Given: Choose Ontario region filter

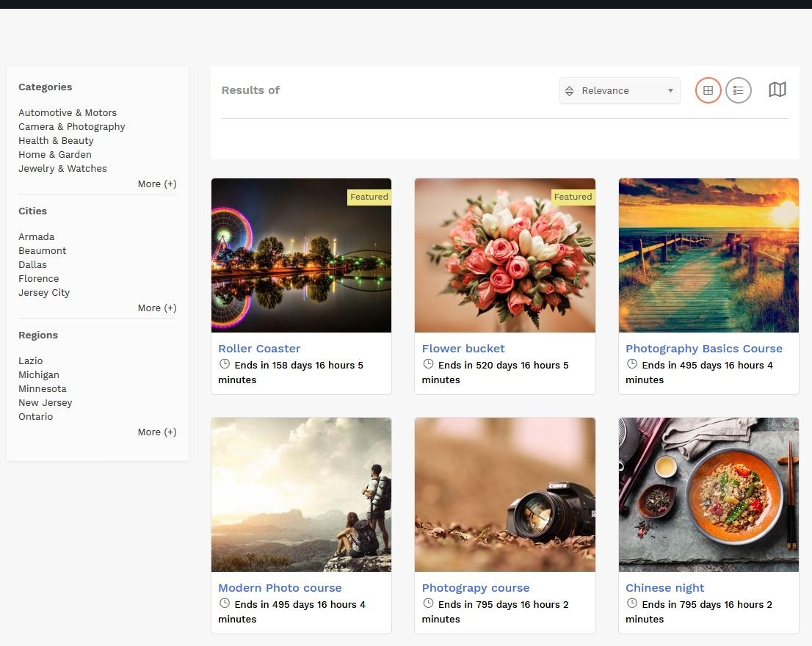Looking at the screenshot, I should coord(36,417).
